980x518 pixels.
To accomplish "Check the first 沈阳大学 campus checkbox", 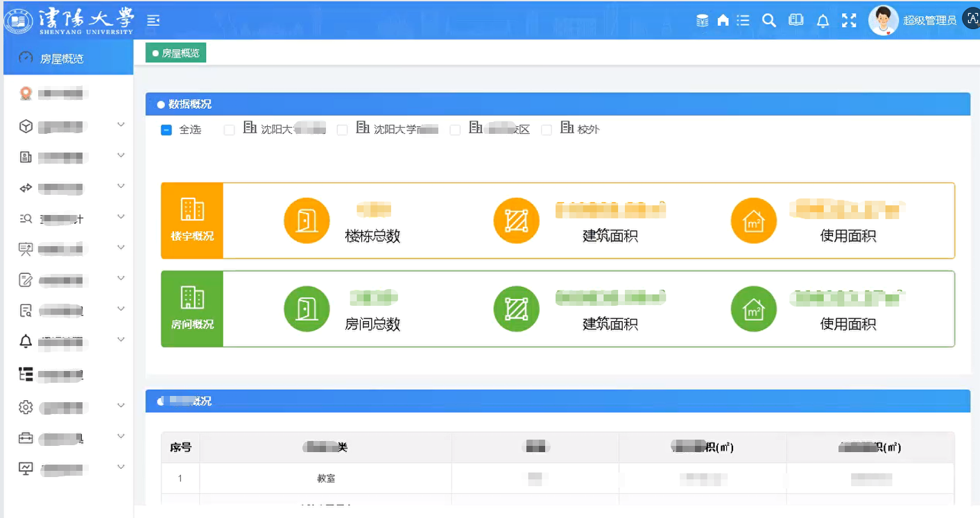I will pyautogui.click(x=230, y=130).
